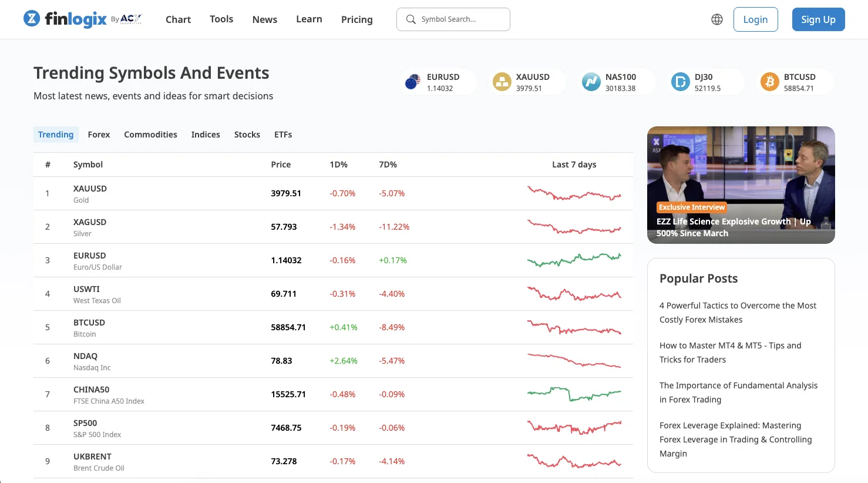Open the Learn menu
This screenshot has width=868, height=483.
[x=309, y=19]
